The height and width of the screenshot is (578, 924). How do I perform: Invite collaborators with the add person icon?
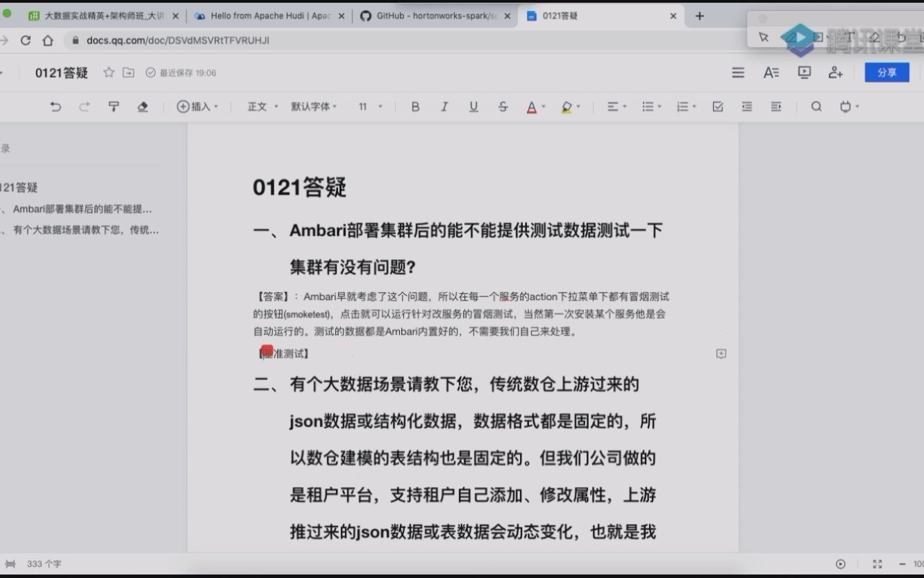click(x=836, y=72)
